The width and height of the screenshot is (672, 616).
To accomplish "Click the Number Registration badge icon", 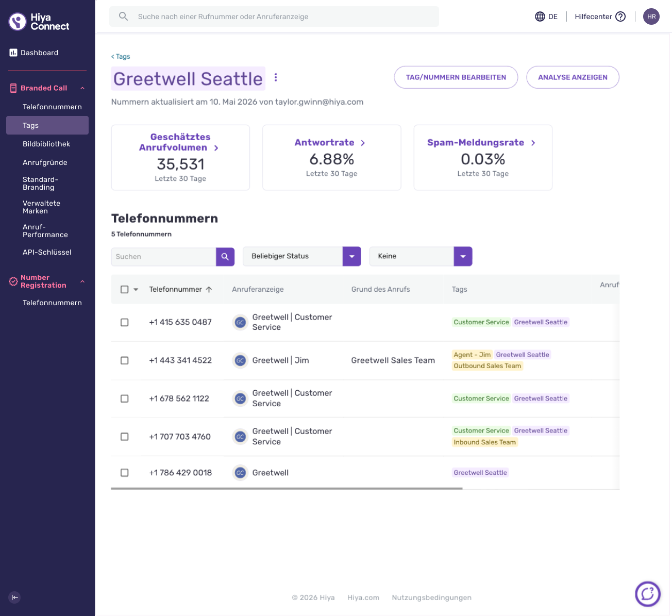I will point(13,281).
